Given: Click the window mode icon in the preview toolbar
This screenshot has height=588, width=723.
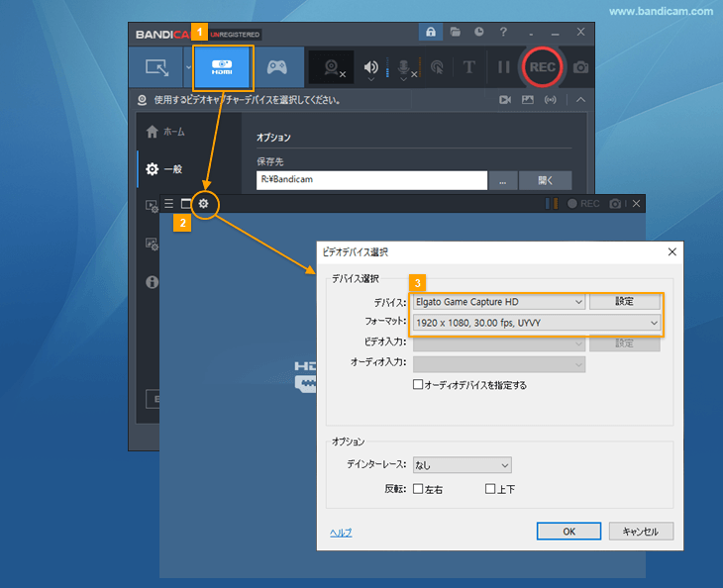Looking at the screenshot, I should tap(186, 204).
